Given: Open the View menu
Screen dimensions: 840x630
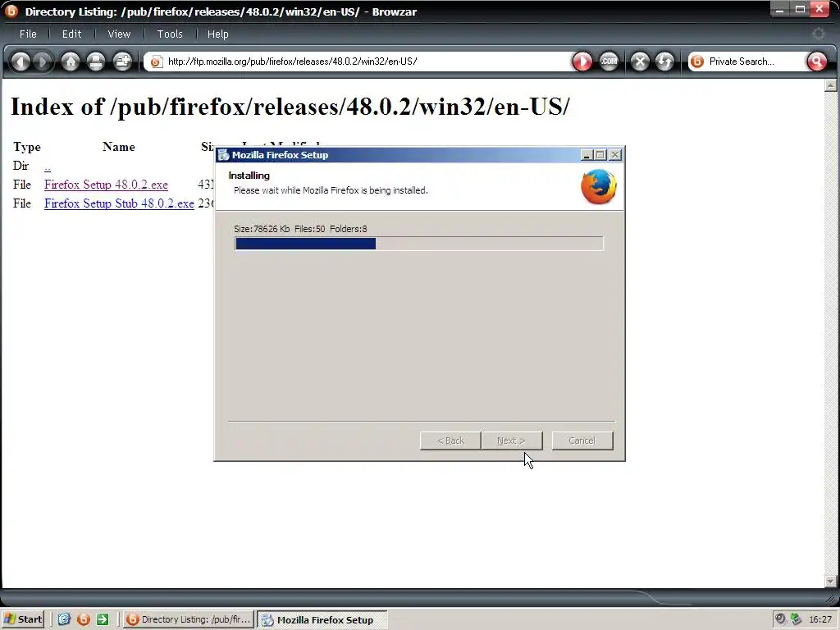Looking at the screenshot, I should (x=119, y=34).
